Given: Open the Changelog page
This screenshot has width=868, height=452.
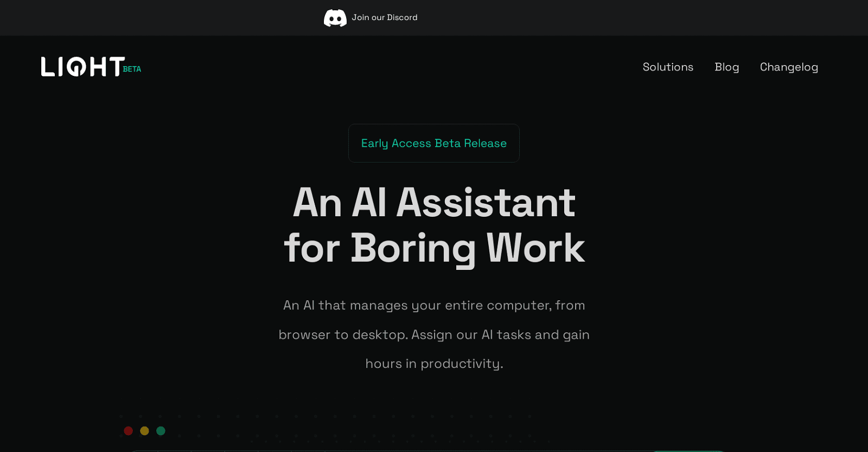Looking at the screenshot, I should click(x=789, y=67).
